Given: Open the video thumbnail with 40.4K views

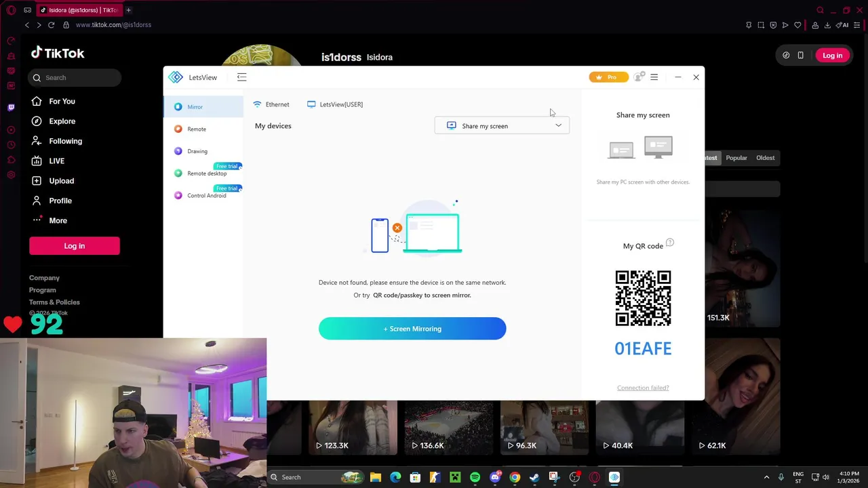Looking at the screenshot, I should pos(640,426).
